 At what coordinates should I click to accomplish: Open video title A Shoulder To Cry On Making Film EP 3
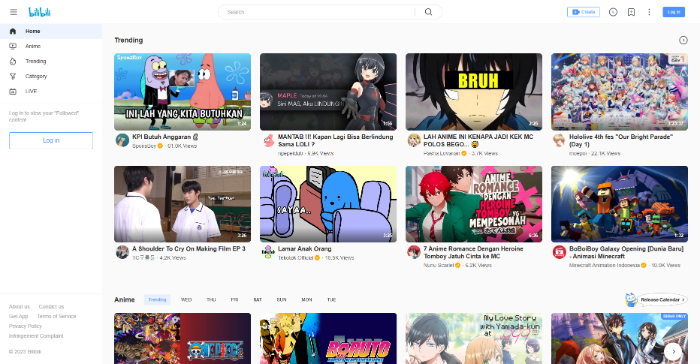(x=189, y=249)
